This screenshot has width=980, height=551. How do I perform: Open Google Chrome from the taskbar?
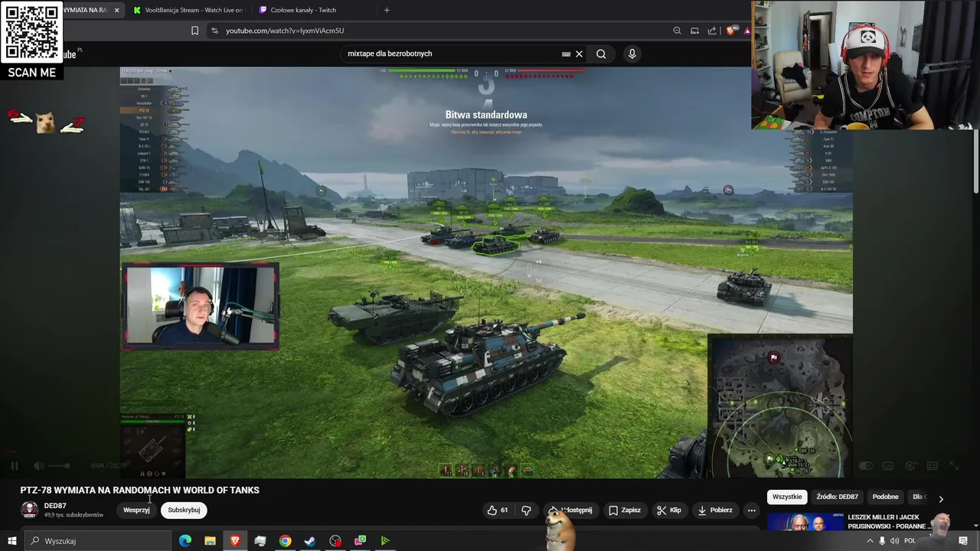click(285, 541)
